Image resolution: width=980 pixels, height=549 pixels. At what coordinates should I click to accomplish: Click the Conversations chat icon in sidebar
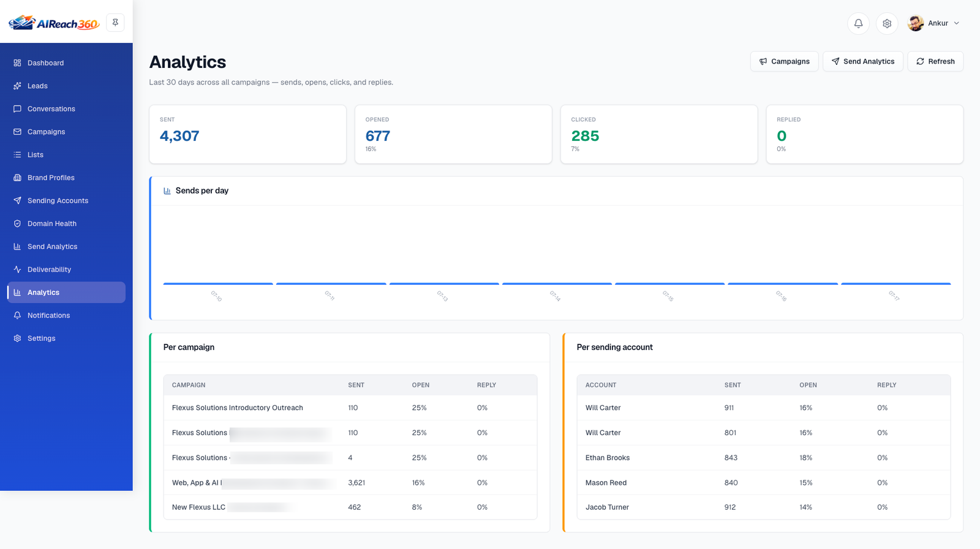17,109
